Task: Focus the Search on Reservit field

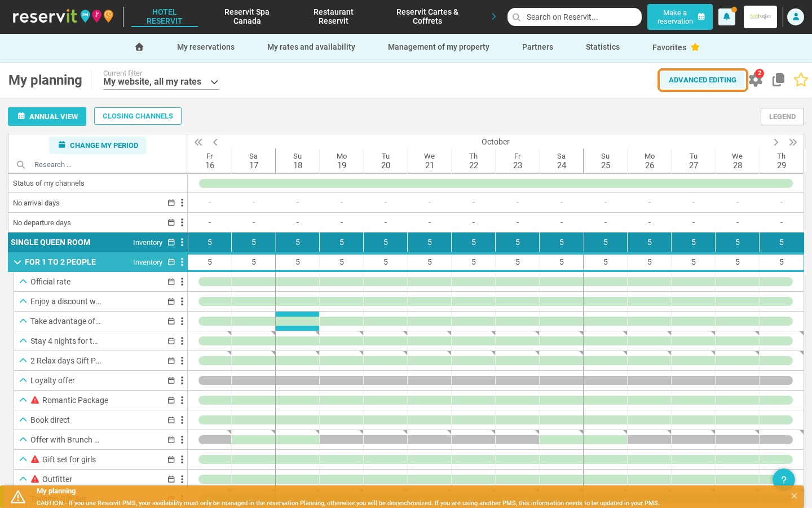Action: [x=575, y=17]
